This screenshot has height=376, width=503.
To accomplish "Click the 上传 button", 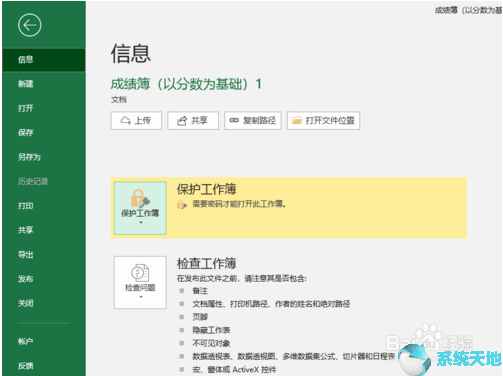I will pyautogui.click(x=136, y=120).
